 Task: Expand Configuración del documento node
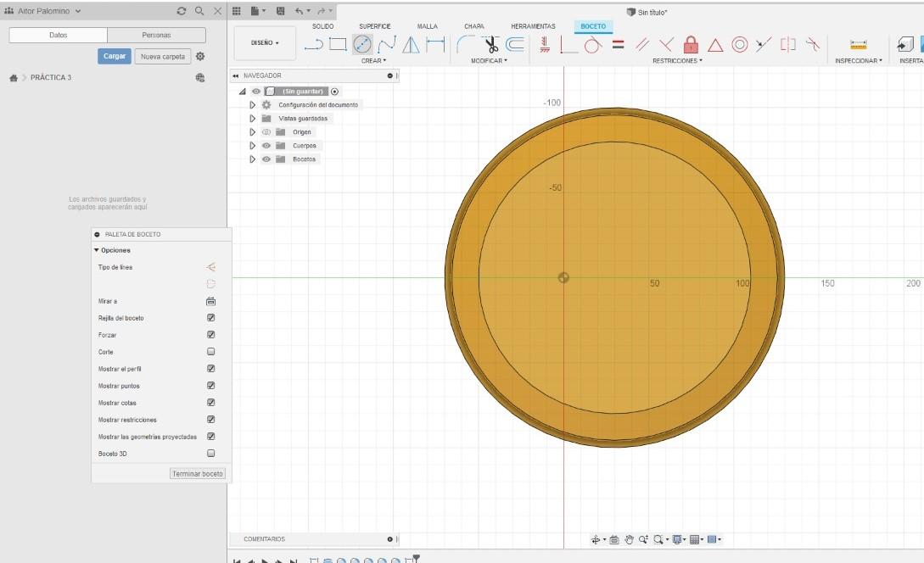pyautogui.click(x=252, y=105)
